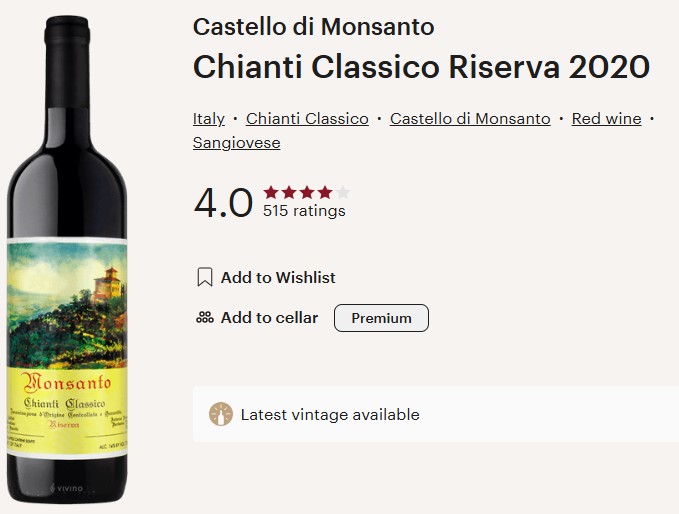Viewport: 679px width, 514px height.
Task: Click the second red rating star
Action: 289,192
